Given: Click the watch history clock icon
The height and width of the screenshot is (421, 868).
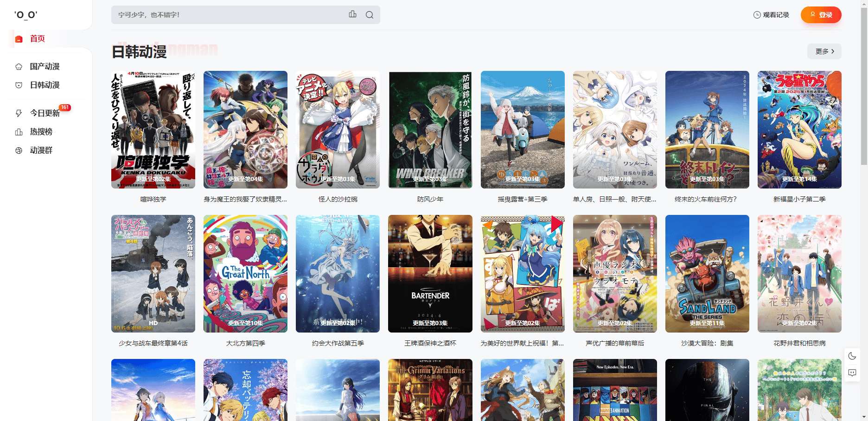Looking at the screenshot, I should pos(757,15).
